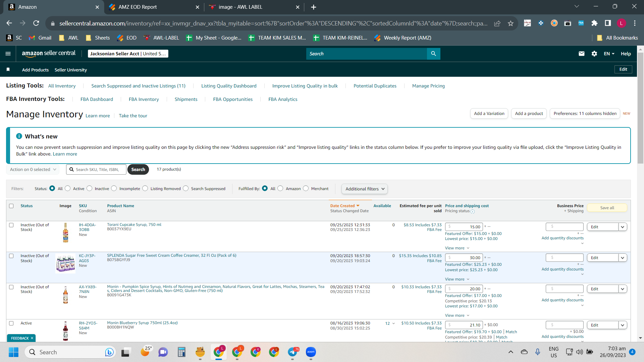
Task: Filter Fulfilled By Merchant radio
Action: (306, 188)
